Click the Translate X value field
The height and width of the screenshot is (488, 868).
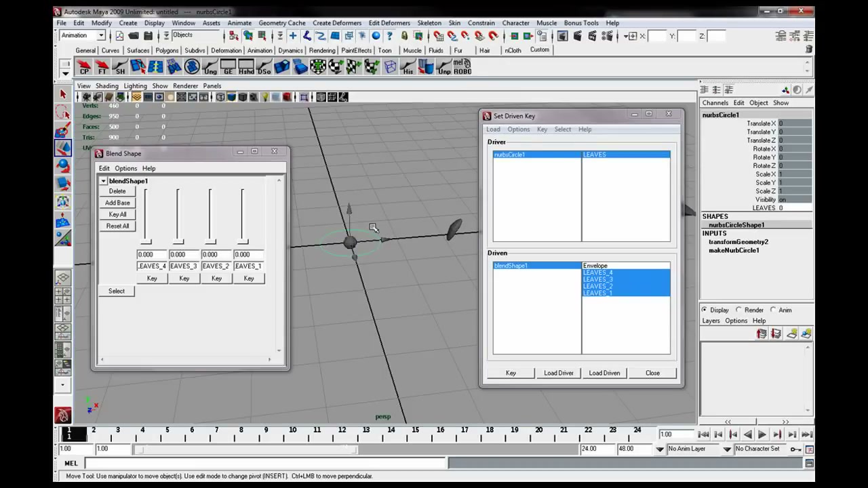(x=795, y=123)
